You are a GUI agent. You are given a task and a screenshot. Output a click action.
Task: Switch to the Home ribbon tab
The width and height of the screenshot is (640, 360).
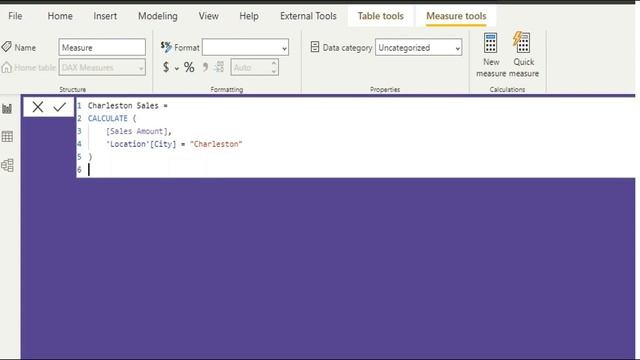[x=60, y=16]
